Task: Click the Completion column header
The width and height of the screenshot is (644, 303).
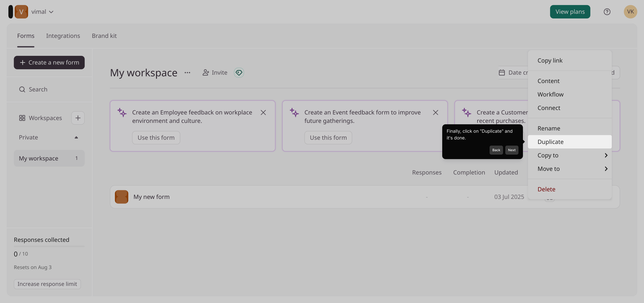Action: 469,173
